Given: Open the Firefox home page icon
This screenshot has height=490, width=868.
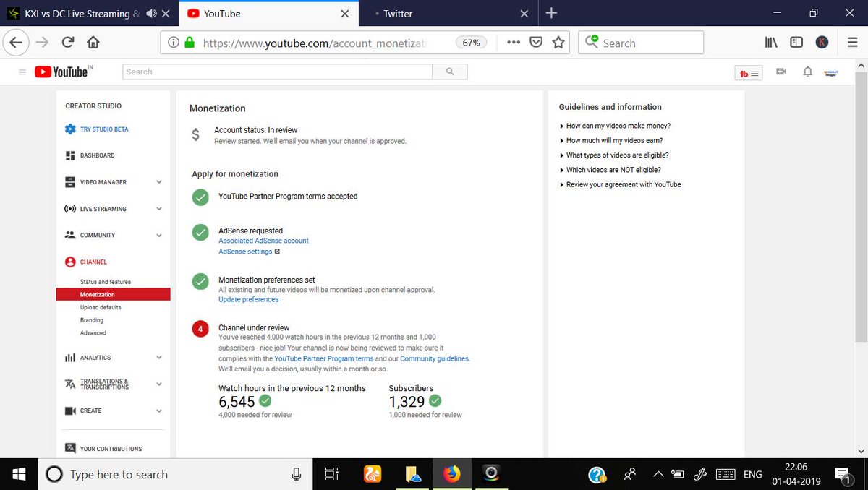Looking at the screenshot, I should [x=93, y=43].
